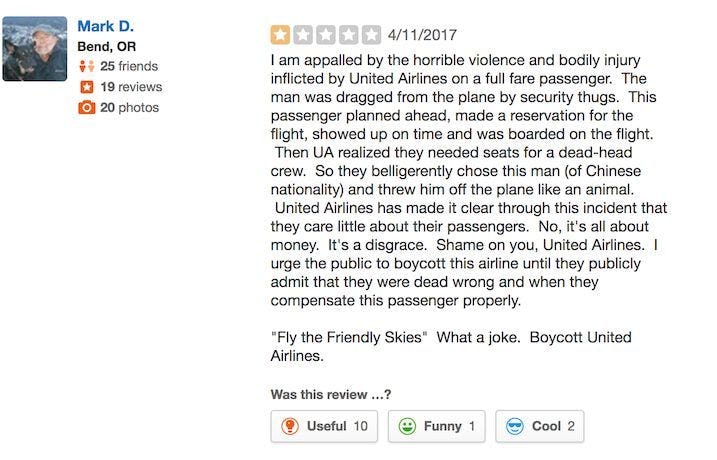Select the 25 friends text
This screenshot has height=460, width=717.
click(x=129, y=67)
